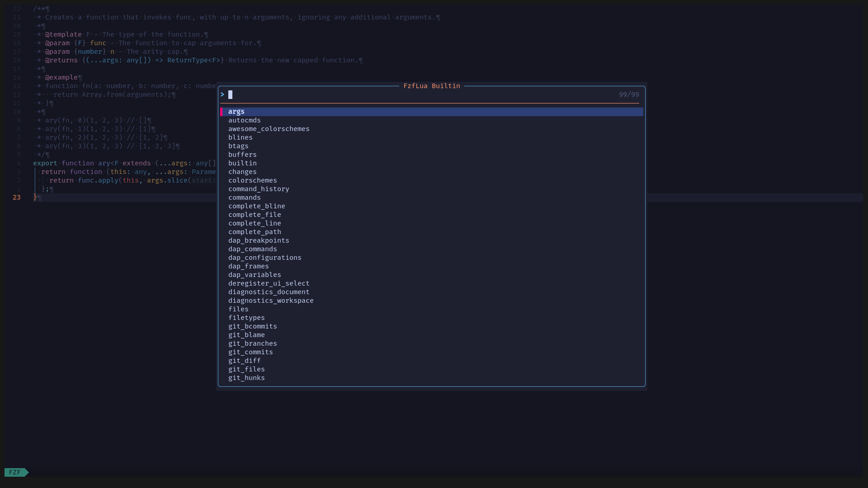Click line number 23 in the gutter
868x488 pixels.
coord(17,197)
